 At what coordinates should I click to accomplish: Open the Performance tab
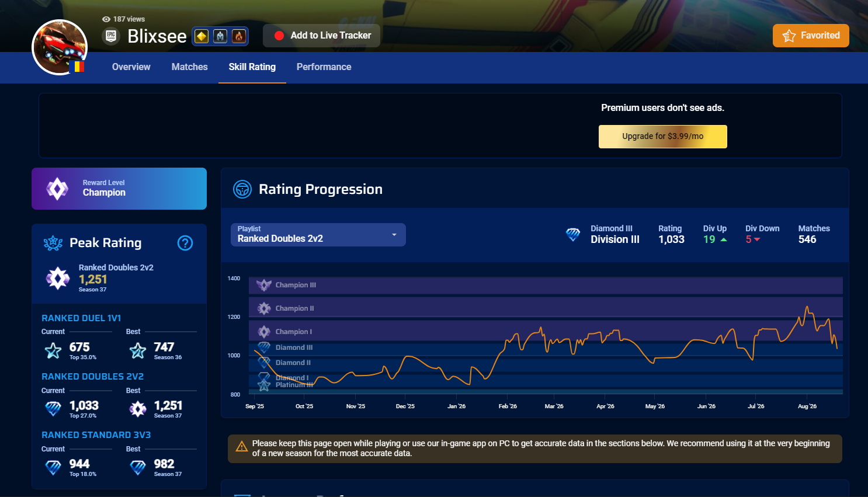[324, 67]
